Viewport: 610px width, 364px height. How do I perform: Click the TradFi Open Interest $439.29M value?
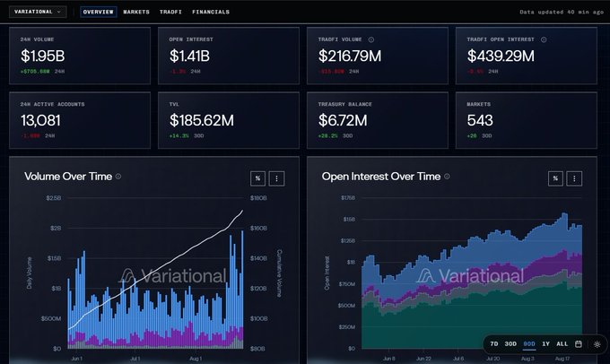[501, 56]
